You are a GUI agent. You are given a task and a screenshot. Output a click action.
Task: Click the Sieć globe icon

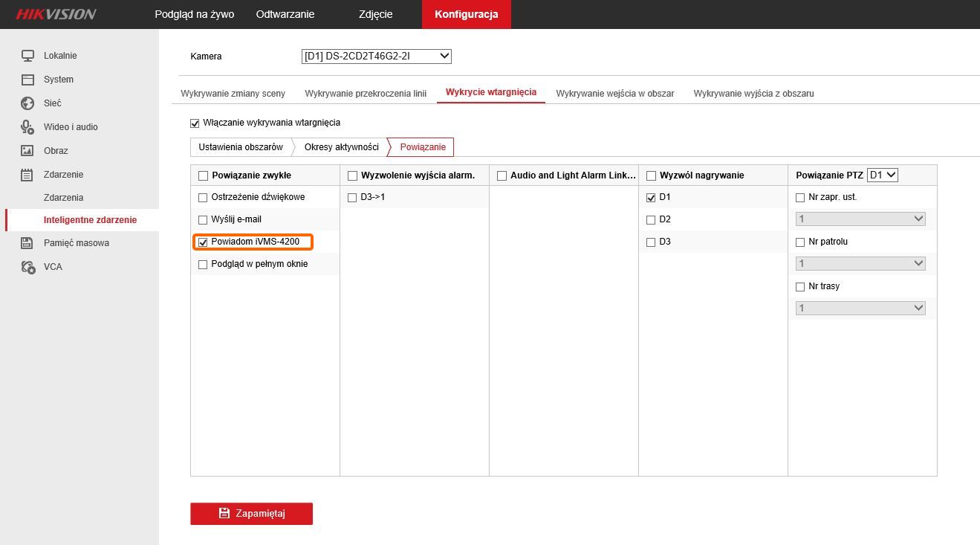[x=27, y=103]
